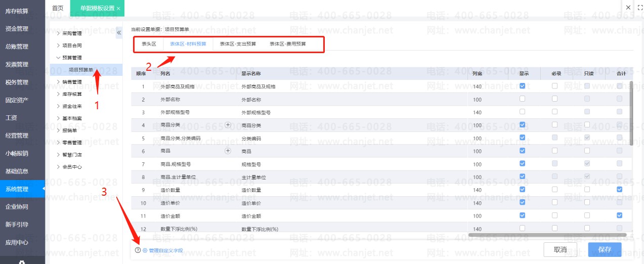The width and height of the screenshot is (644, 264).
Task: Select 系统管理 in left sidebar
Action: tap(22, 189)
